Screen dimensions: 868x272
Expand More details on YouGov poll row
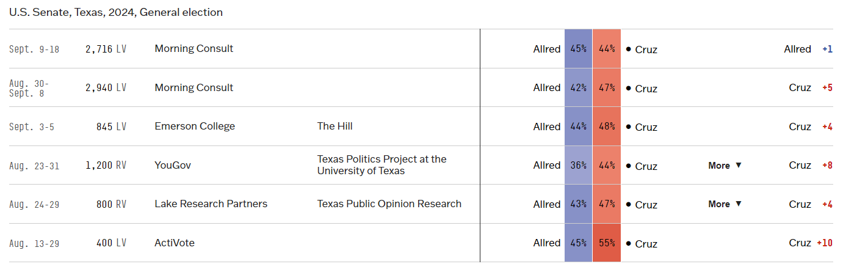point(725,166)
